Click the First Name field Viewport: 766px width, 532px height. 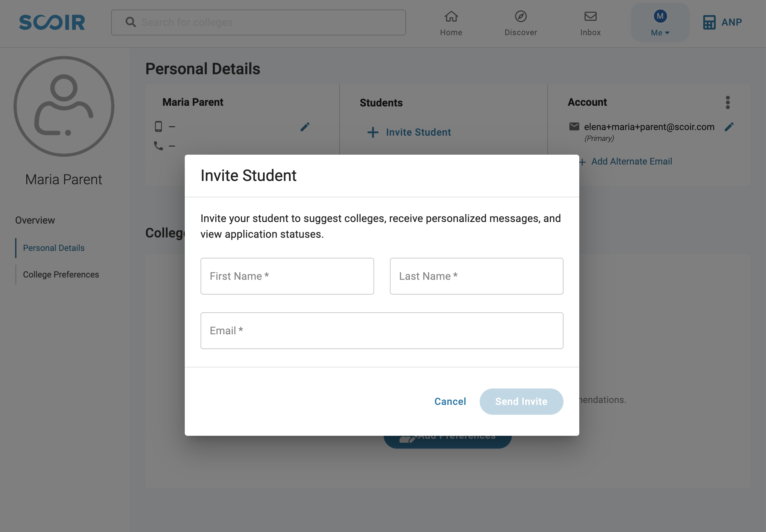(x=287, y=276)
